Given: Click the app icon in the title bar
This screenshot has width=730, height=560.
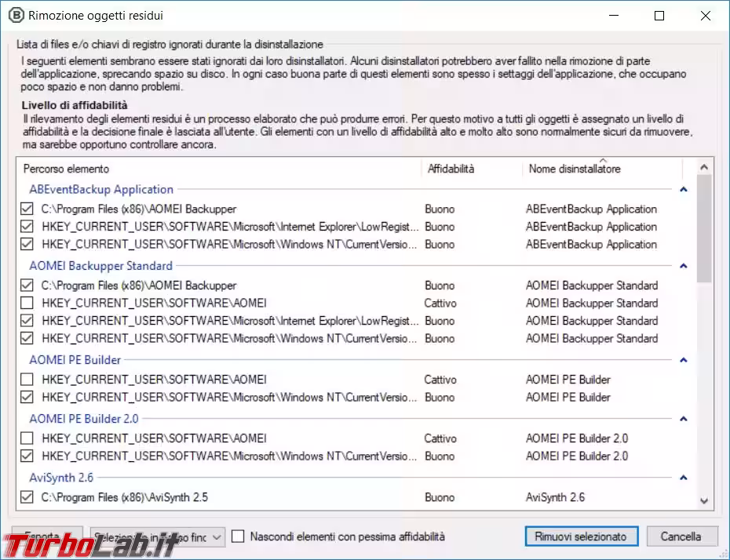Looking at the screenshot, I should [15, 15].
